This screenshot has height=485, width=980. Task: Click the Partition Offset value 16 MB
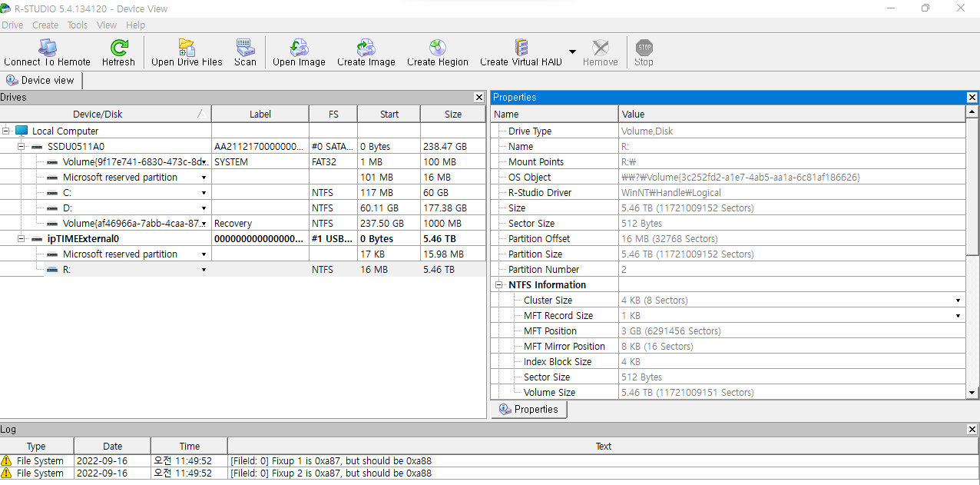[x=671, y=239]
